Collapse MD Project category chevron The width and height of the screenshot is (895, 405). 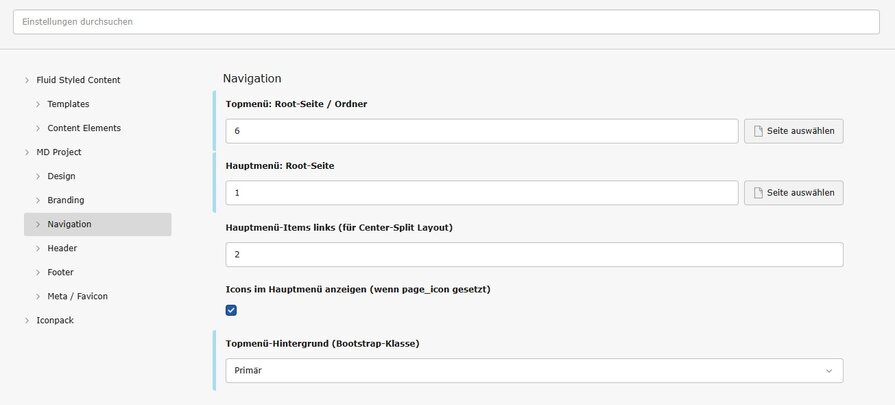click(27, 152)
